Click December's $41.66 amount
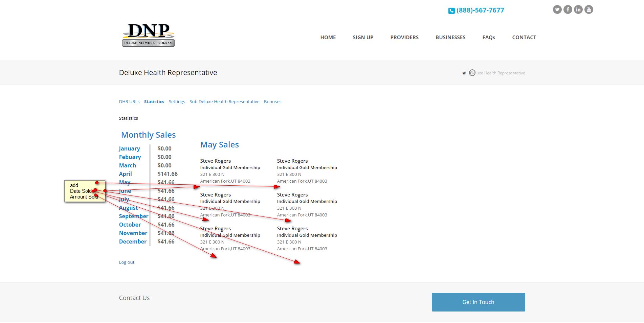The width and height of the screenshot is (644, 323). 166,241
